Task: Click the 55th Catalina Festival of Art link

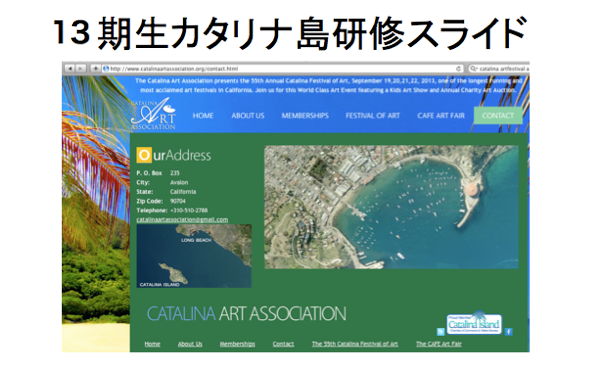Action: tap(355, 344)
